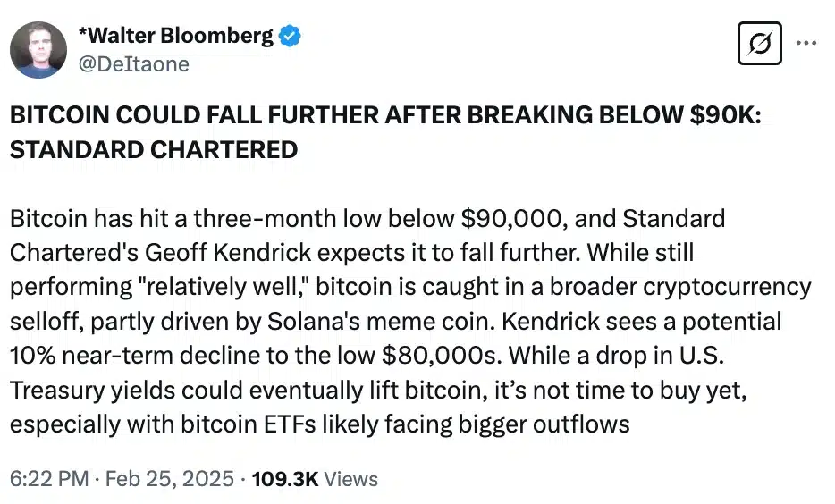The width and height of the screenshot is (835, 504).
Task: Open the three-dot more options menu
Action: (805, 43)
